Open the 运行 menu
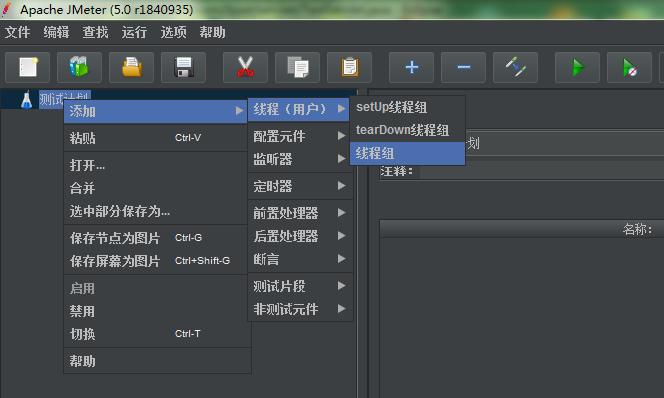 coord(134,32)
